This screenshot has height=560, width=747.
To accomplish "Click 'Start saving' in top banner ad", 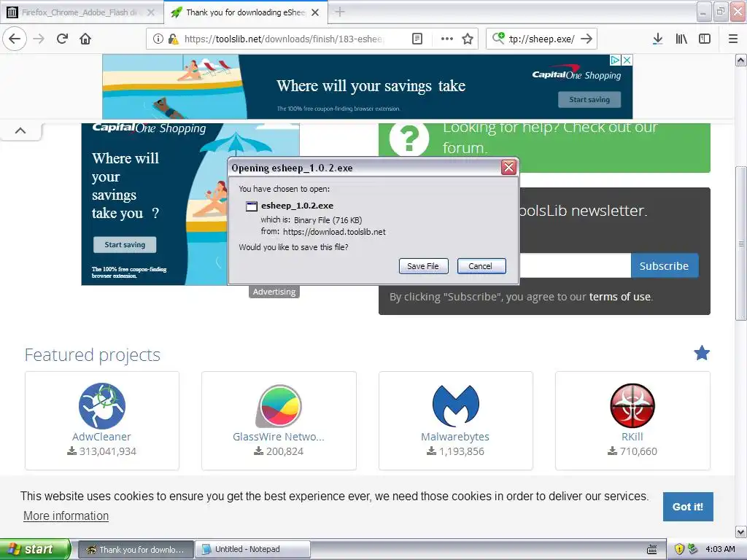I will coord(589,99).
